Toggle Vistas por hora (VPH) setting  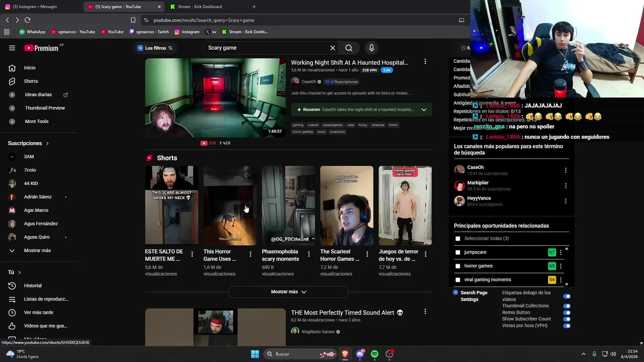(x=567, y=326)
